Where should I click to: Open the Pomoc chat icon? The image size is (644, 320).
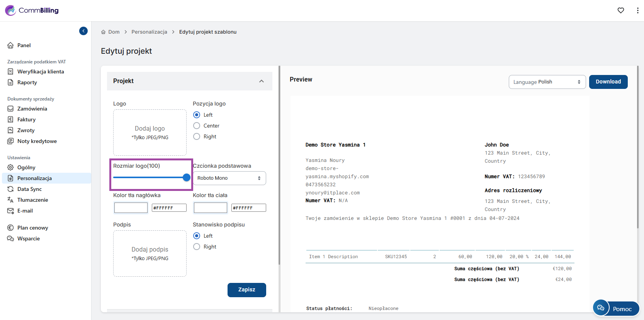click(x=601, y=308)
